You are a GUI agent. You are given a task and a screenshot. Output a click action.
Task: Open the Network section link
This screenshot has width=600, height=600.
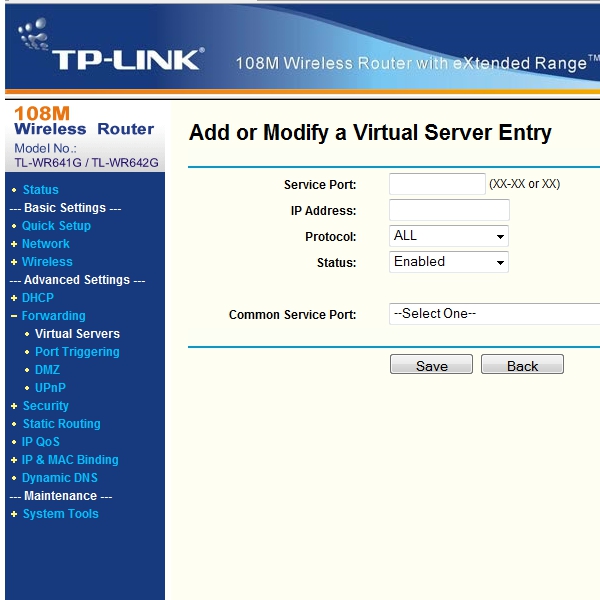coord(46,244)
